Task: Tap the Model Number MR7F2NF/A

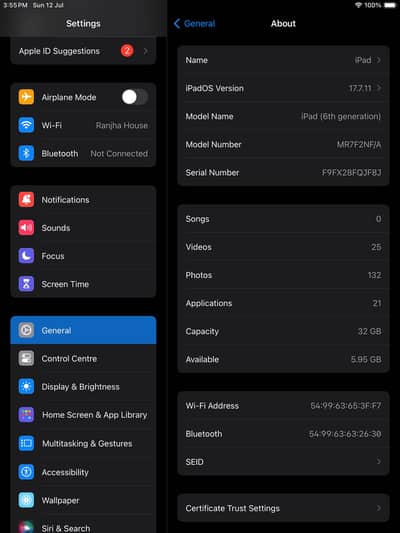Action: coord(359,144)
